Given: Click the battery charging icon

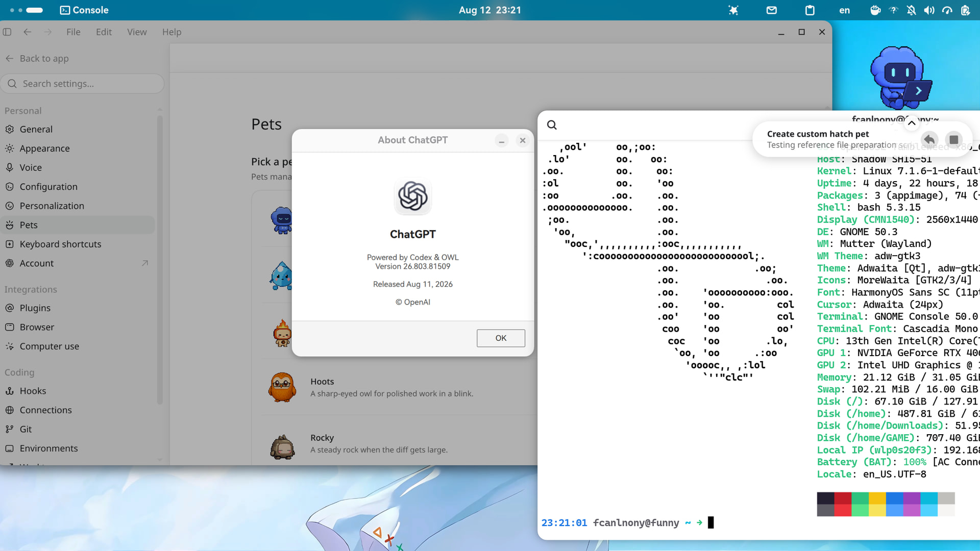Looking at the screenshot, I should click(965, 10).
